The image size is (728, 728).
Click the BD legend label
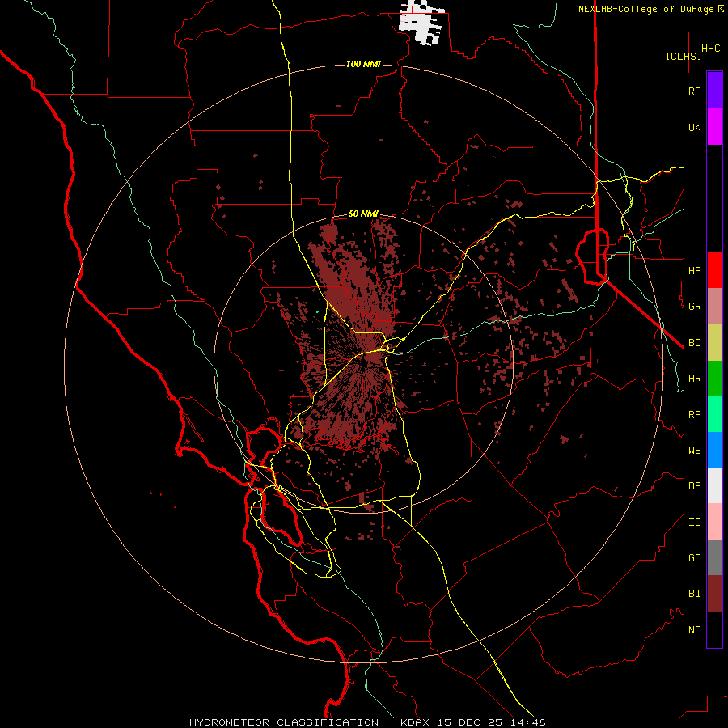694,343
